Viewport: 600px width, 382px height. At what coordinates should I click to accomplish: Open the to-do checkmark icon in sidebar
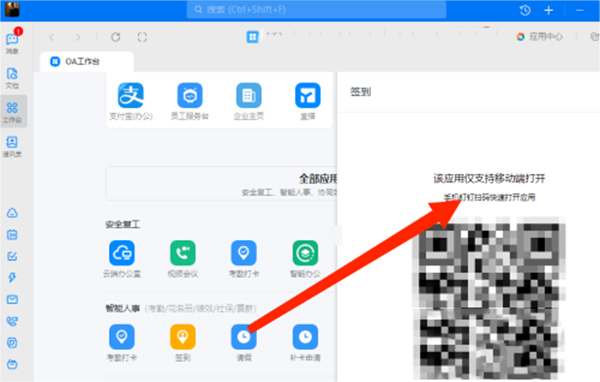(x=12, y=256)
